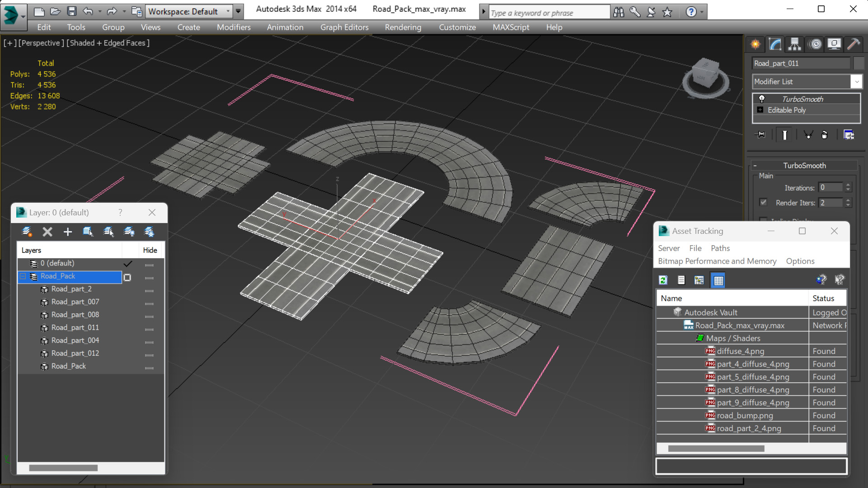
Task: Open the Rendering menu
Action: [403, 28]
